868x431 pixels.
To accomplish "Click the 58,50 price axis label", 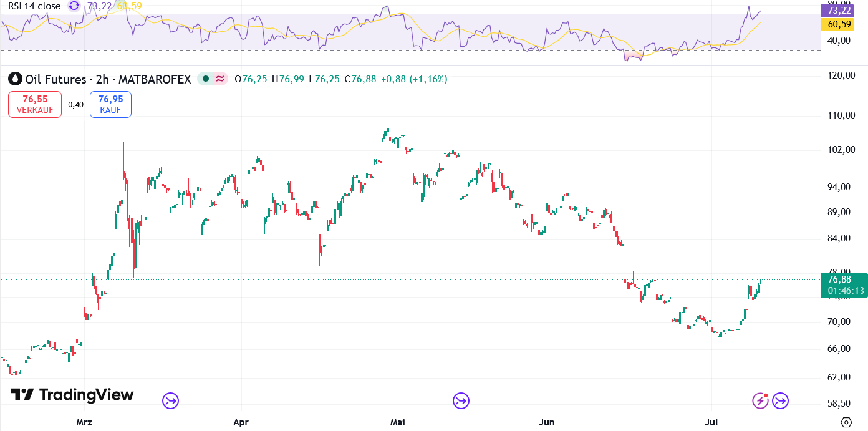I will pos(839,404).
